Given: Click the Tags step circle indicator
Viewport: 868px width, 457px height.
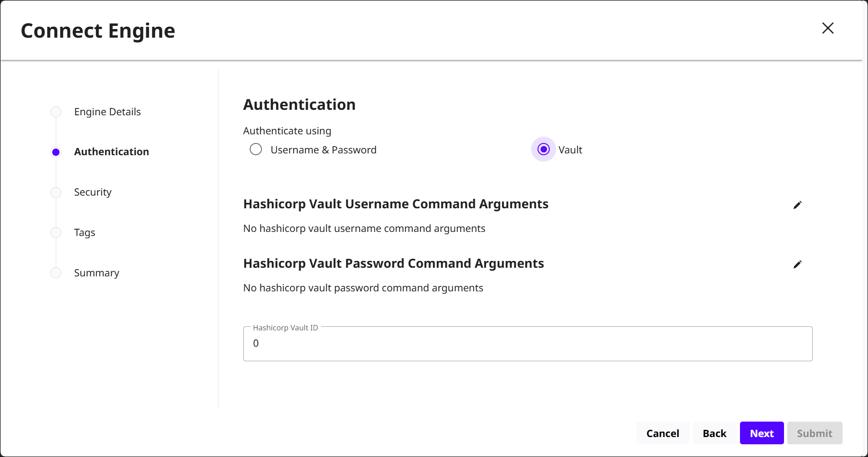Looking at the screenshot, I should 56,232.
